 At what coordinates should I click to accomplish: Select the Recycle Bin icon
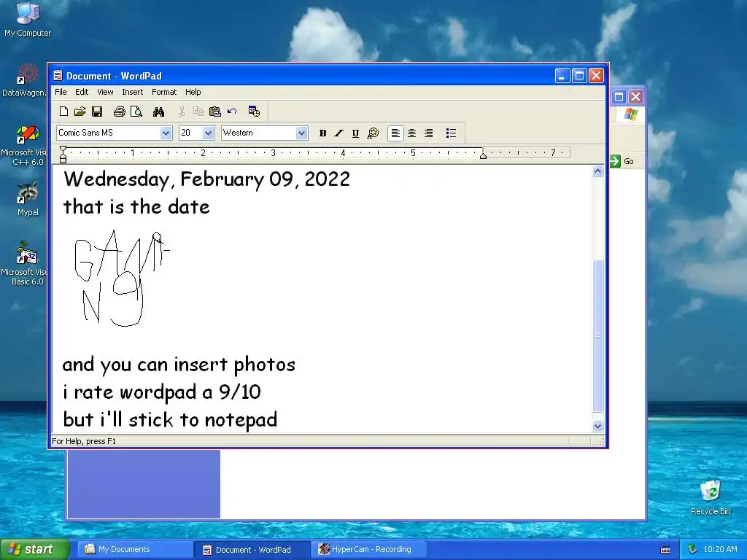(x=711, y=497)
